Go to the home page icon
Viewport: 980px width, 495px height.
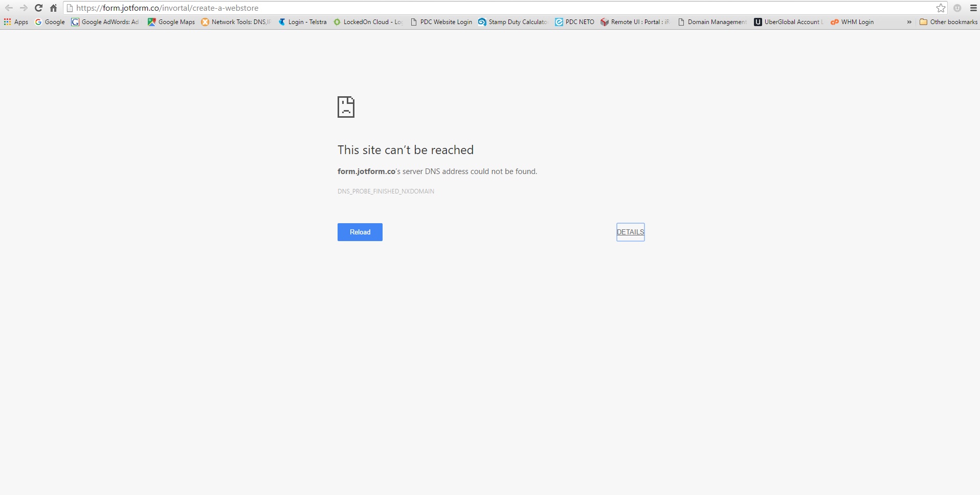tap(53, 8)
